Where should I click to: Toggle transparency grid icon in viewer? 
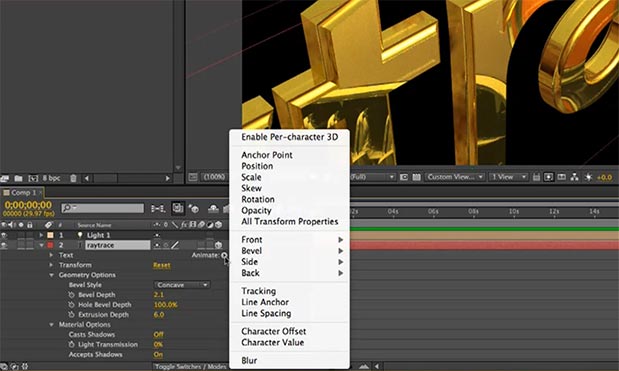(416, 177)
